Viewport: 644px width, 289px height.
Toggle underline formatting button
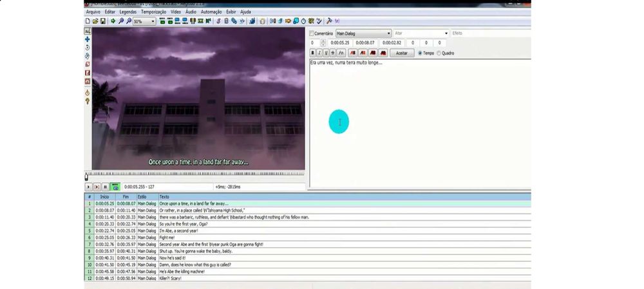click(326, 53)
